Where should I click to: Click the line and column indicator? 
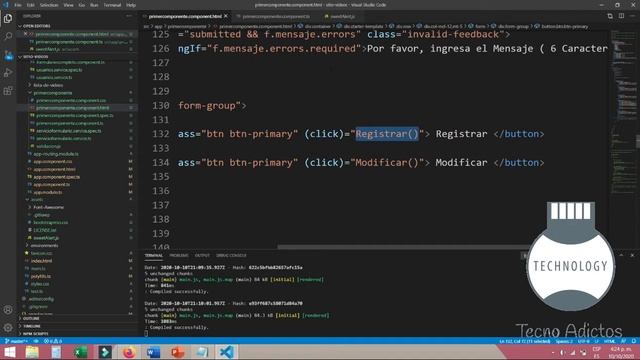(x=524, y=341)
